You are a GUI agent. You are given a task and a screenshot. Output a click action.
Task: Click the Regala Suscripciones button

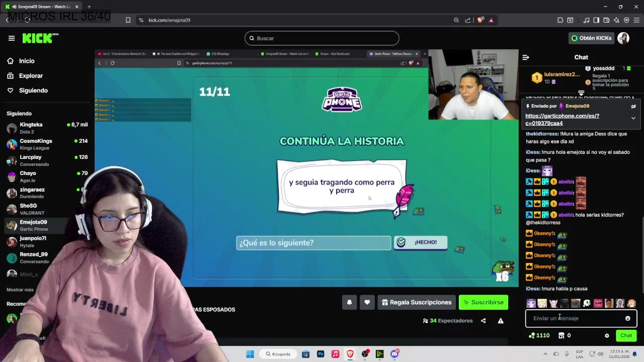tap(416, 302)
